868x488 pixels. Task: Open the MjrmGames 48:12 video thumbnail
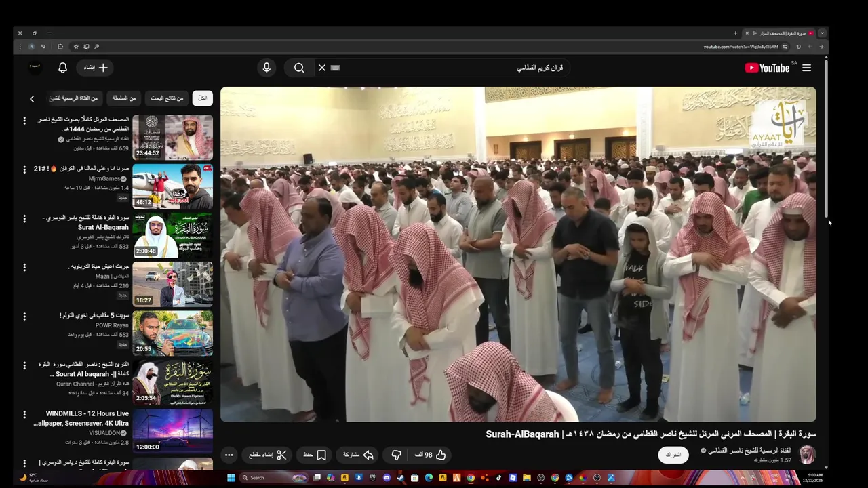tap(172, 186)
